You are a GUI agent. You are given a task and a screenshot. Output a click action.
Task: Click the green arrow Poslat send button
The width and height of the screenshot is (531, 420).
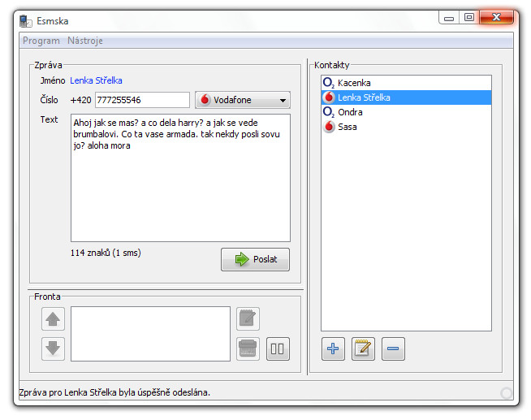pos(255,259)
